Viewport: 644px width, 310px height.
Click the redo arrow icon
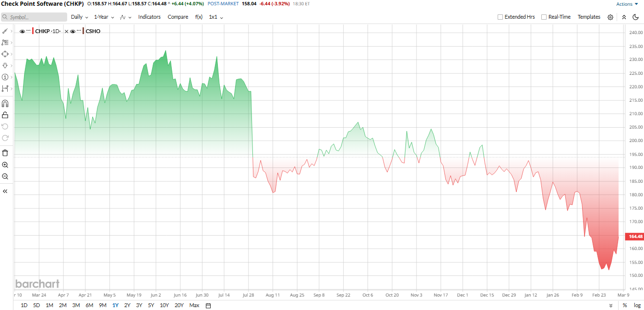point(5,138)
